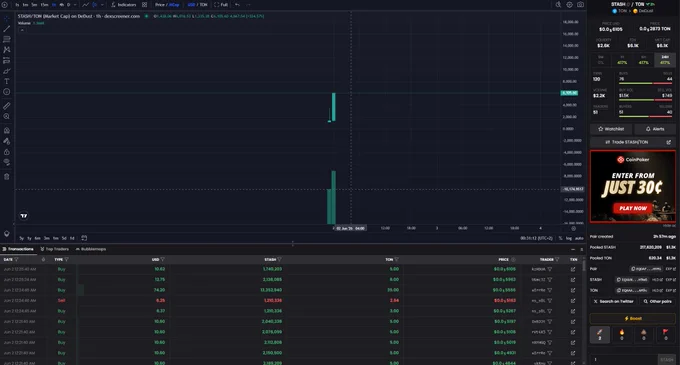Toggle auto scale on price axis

pyautogui.click(x=579, y=238)
